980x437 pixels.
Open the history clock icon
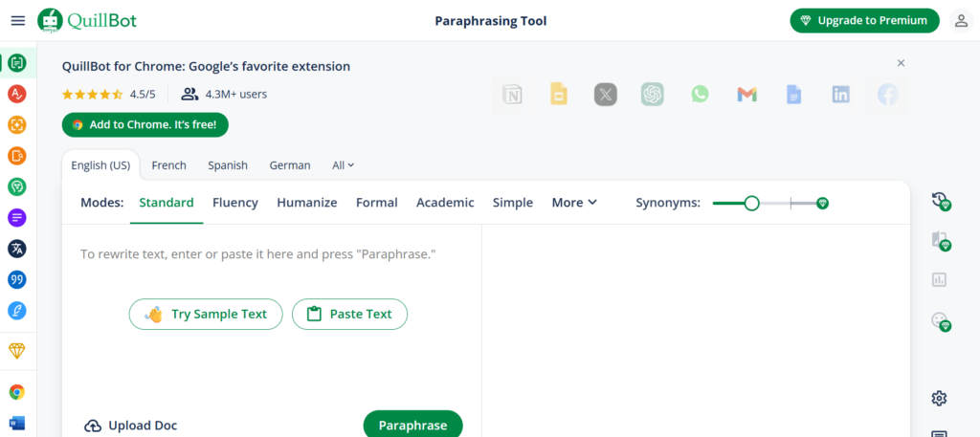[940, 201]
